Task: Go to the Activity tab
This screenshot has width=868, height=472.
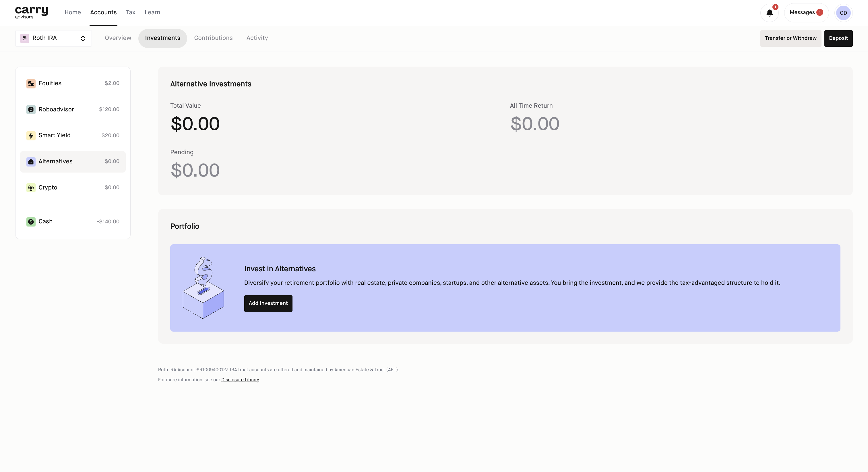Action: [257, 38]
